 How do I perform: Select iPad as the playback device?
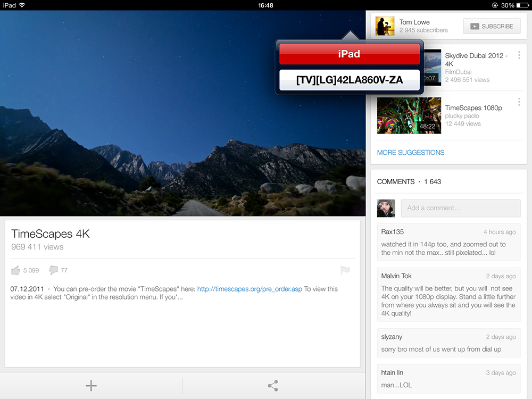point(349,54)
